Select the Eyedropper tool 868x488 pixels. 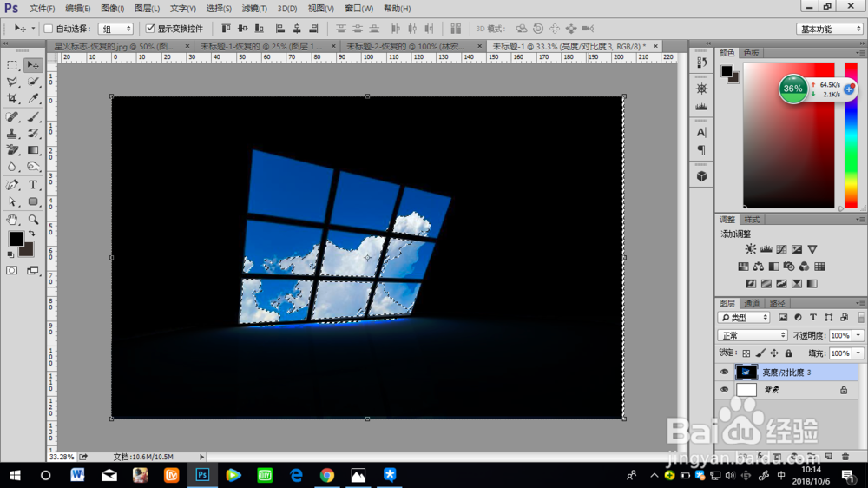pos(33,99)
